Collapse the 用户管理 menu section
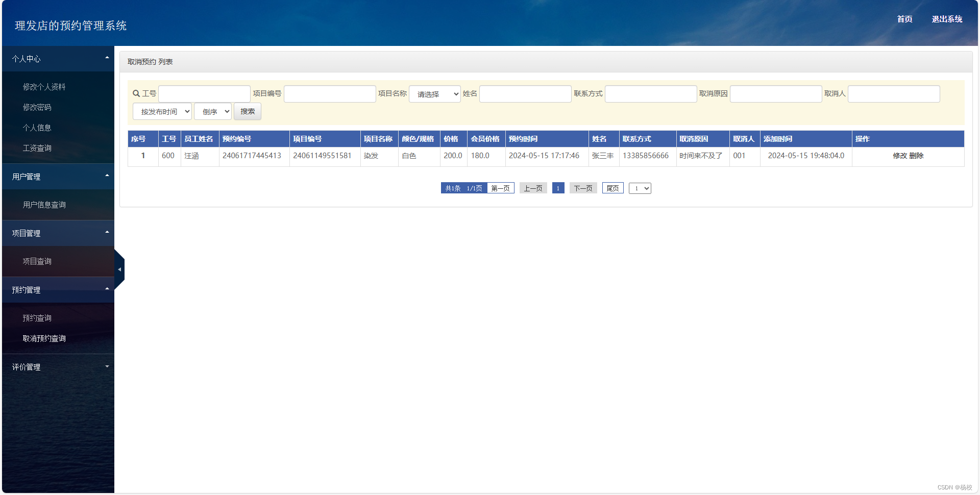Image resolution: width=980 pixels, height=495 pixels. click(x=58, y=177)
